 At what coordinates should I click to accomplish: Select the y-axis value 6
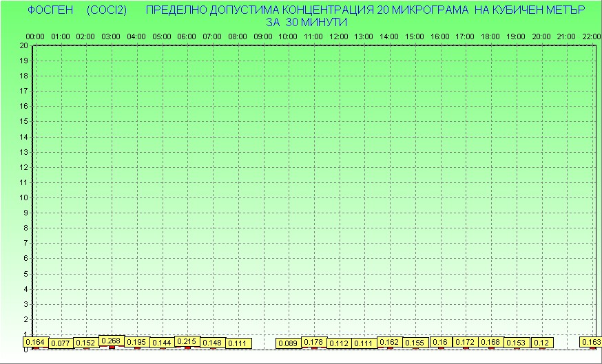[25, 259]
